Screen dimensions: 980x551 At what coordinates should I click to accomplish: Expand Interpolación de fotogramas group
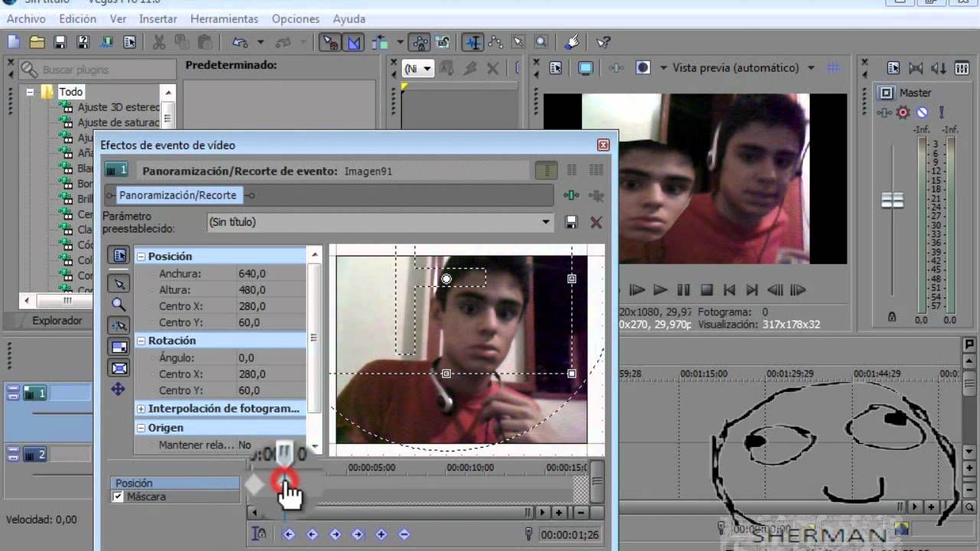[x=141, y=409]
